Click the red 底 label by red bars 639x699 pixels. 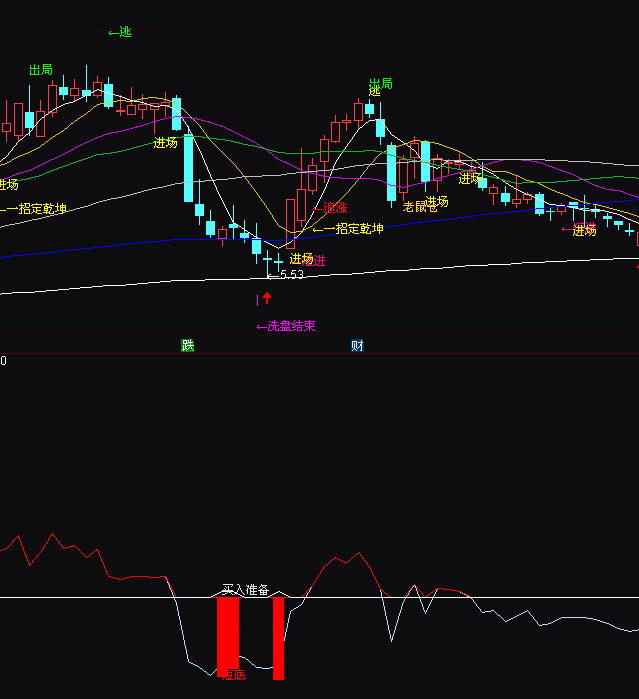click(x=234, y=675)
